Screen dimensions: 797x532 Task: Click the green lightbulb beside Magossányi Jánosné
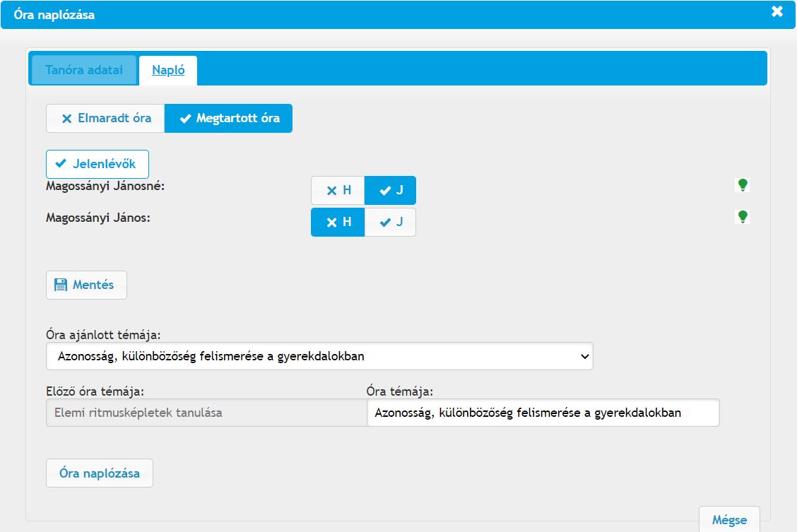(x=742, y=185)
